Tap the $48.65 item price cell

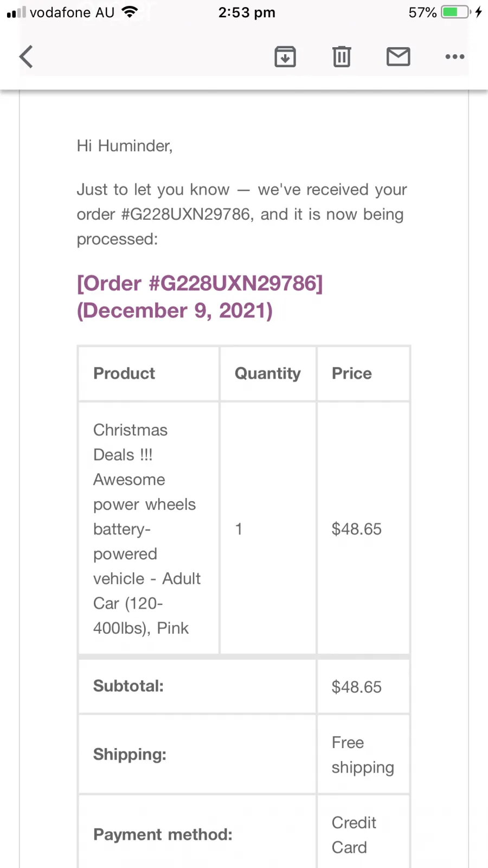pos(363,528)
